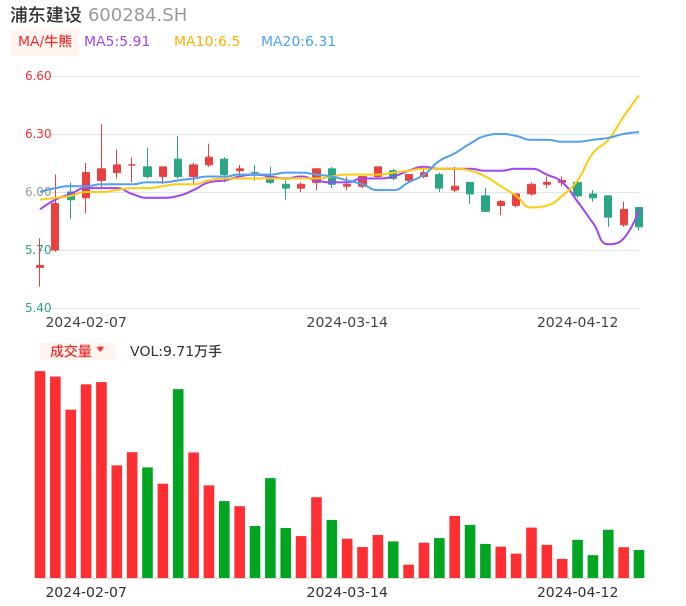Viewport: 686px width, 606px height.
Task: Click the last green candlestick at far right
Action: (x=639, y=217)
